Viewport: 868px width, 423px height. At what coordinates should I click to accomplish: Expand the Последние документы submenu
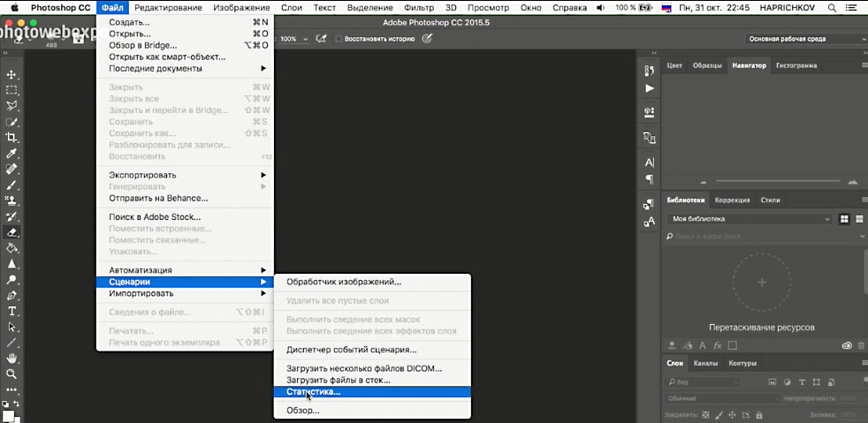pyautogui.click(x=185, y=69)
